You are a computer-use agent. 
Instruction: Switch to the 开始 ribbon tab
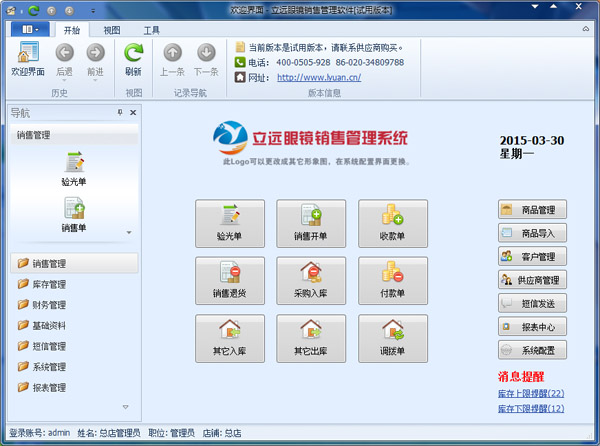tap(72, 30)
